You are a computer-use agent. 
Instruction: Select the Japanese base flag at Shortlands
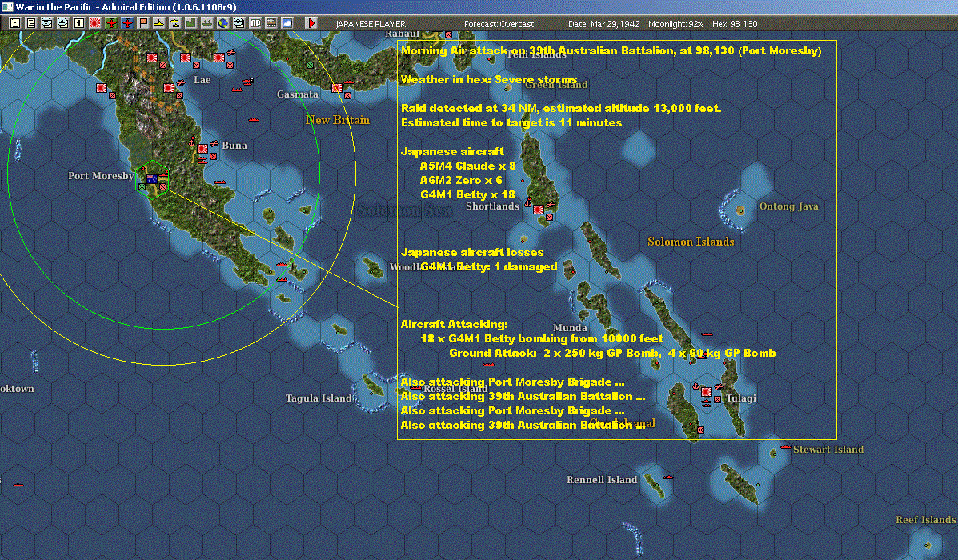539,209
